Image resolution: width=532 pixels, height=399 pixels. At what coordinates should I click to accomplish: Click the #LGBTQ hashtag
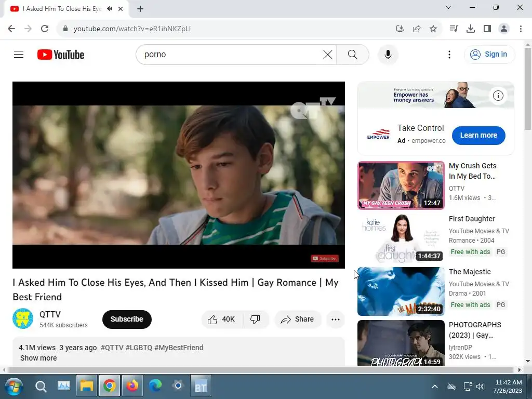tap(139, 348)
